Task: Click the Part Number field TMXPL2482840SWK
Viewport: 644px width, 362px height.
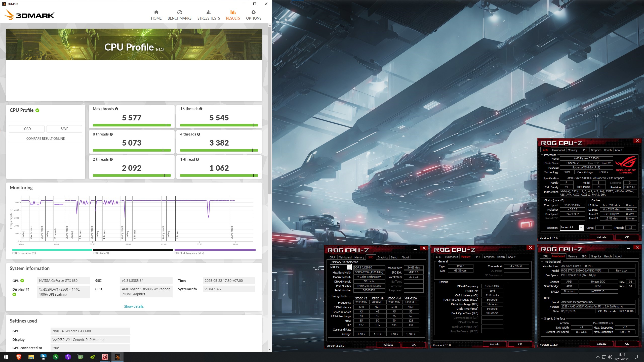Action: point(369,286)
